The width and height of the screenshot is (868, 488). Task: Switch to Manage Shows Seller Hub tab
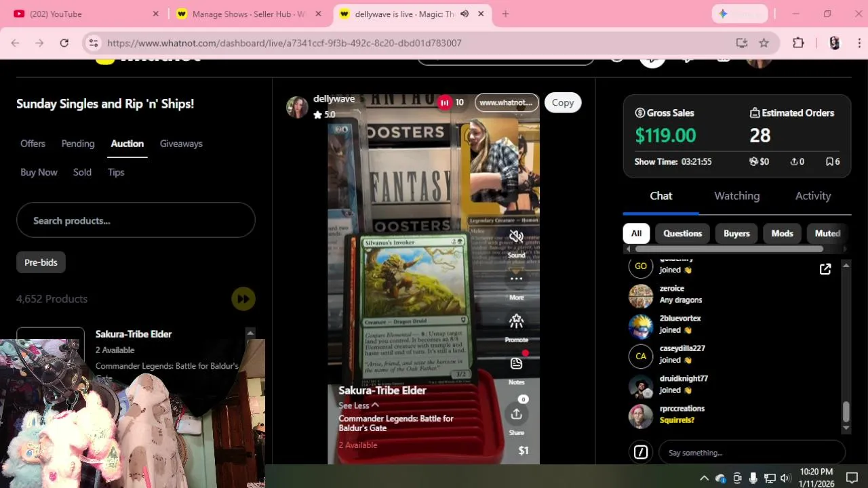tap(248, 14)
